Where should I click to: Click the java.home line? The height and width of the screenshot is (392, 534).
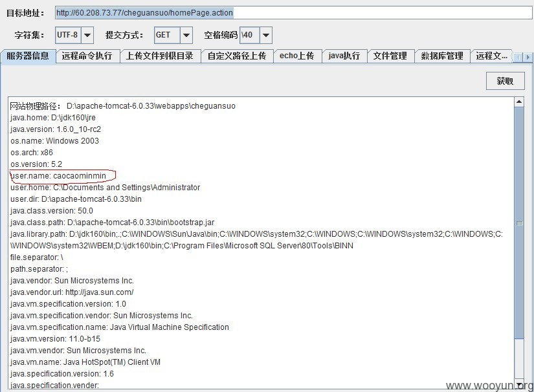click(x=53, y=118)
